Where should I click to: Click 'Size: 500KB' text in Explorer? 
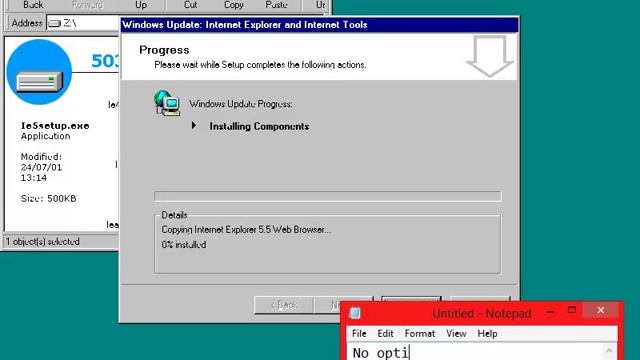pyautogui.click(x=49, y=199)
